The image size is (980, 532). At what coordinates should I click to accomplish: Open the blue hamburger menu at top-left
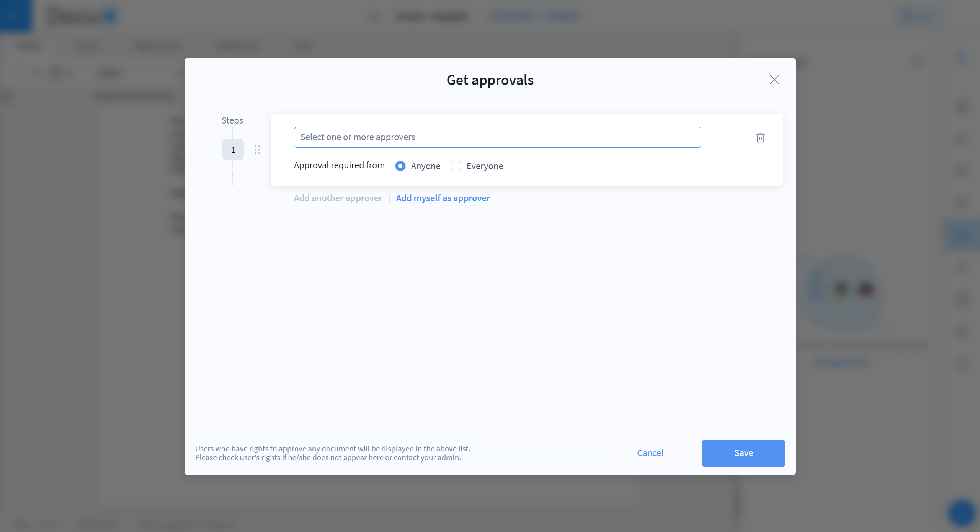(x=15, y=16)
